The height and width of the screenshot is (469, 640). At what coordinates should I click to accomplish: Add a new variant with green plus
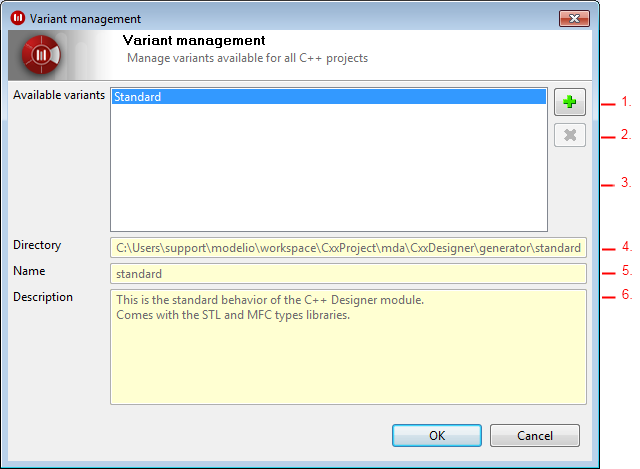(x=570, y=102)
